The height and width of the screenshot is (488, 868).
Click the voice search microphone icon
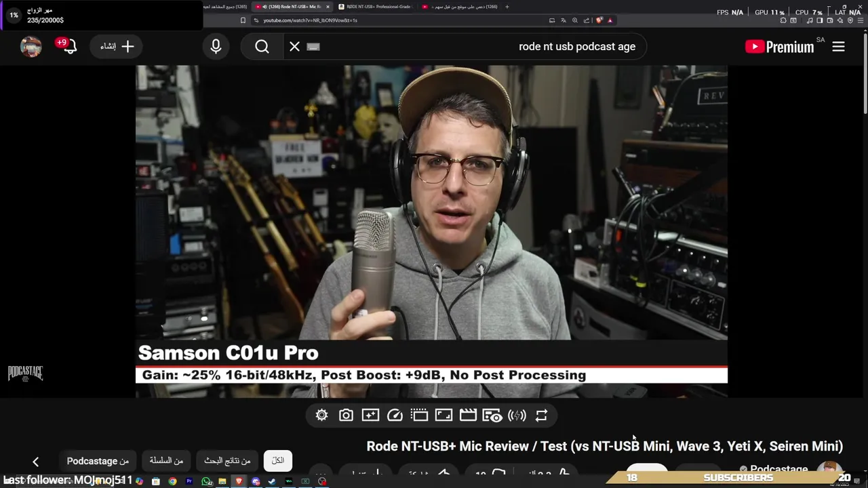click(216, 46)
